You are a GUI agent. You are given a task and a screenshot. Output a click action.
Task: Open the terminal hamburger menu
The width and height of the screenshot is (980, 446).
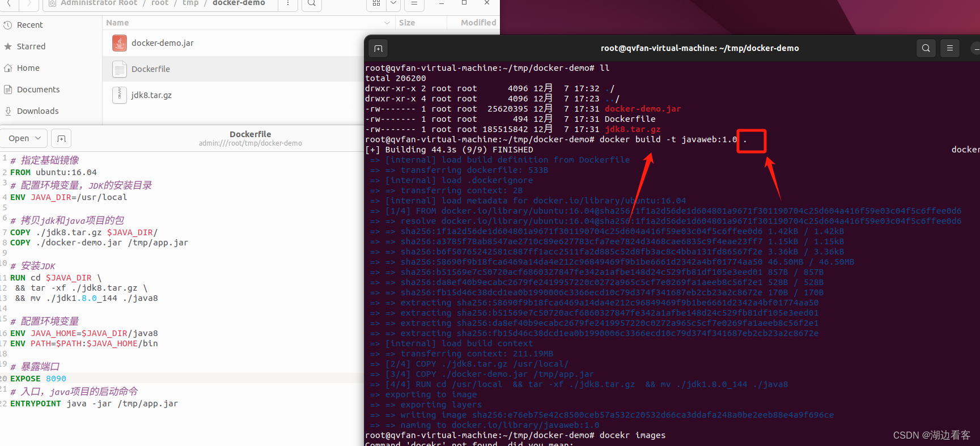tap(950, 48)
